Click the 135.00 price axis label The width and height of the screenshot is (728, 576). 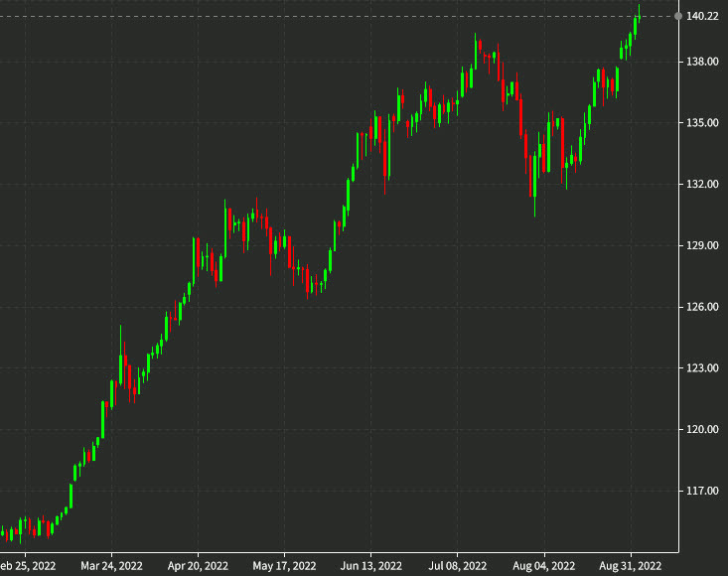click(x=702, y=123)
